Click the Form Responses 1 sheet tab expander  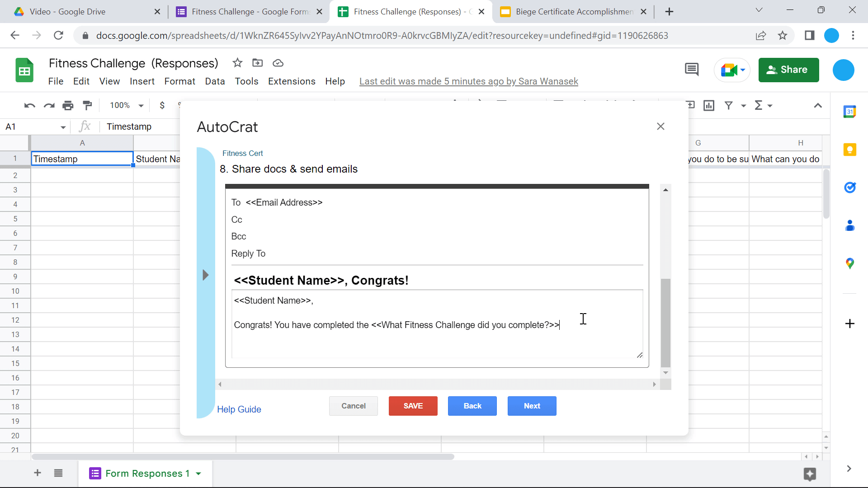click(200, 474)
